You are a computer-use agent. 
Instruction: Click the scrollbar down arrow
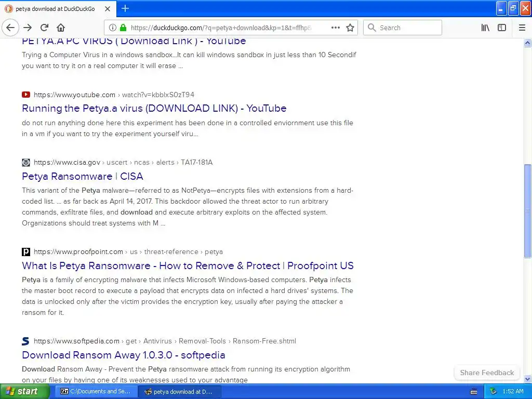(x=527, y=379)
